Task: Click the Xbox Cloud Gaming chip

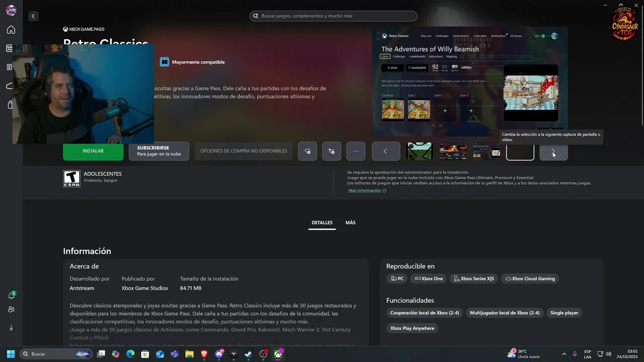Action: [530, 279]
